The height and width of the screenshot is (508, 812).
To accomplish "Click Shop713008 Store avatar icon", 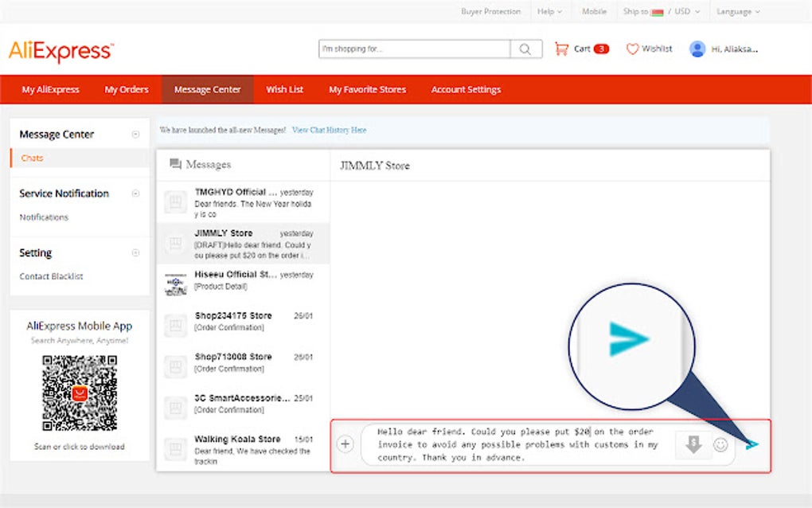I will click(x=176, y=366).
